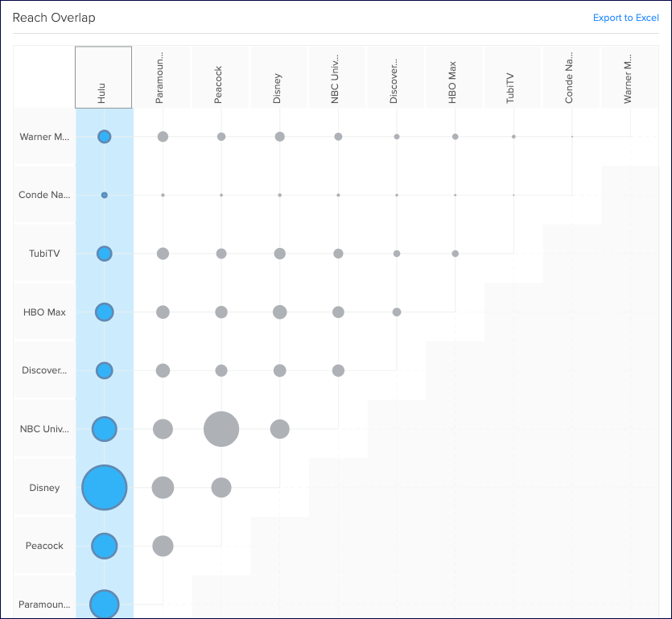
Task: Select the Paramoun... bubble in Peacock row
Action: pyautogui.click(x=163, y=546)
